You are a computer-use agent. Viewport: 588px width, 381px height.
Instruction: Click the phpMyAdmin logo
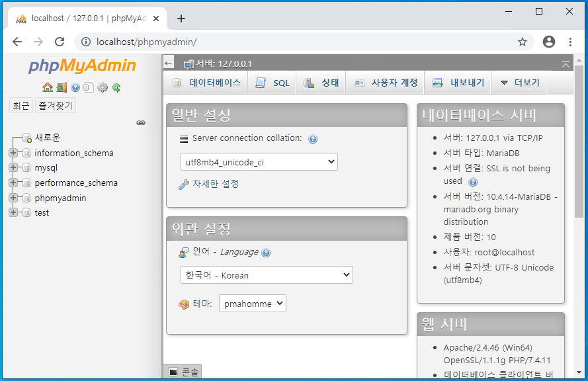(x=82, y=65)
